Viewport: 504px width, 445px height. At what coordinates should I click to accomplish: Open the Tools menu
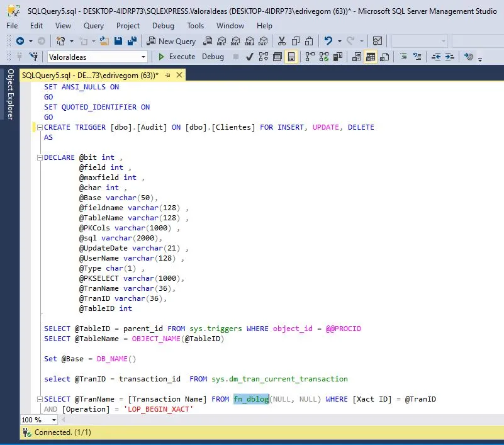[x=196, y=26]
